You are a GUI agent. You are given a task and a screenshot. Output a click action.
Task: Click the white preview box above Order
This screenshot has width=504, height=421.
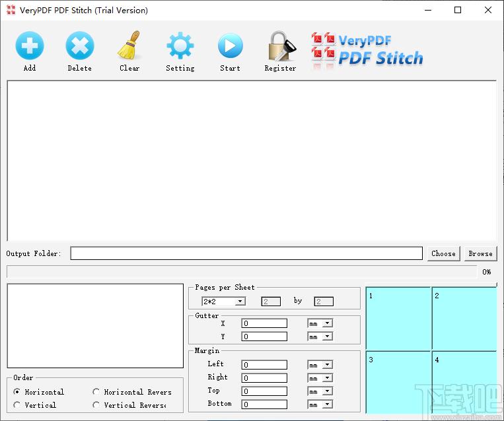pyautogui.click(x=95, y=325)
